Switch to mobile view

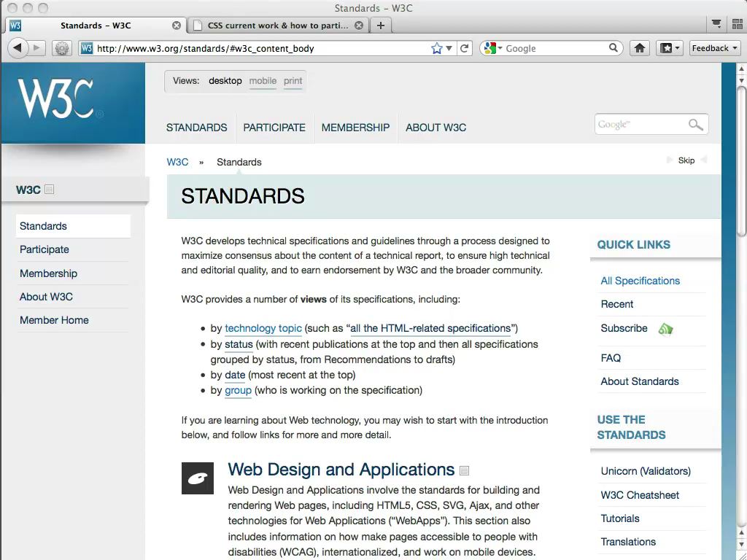263,81
